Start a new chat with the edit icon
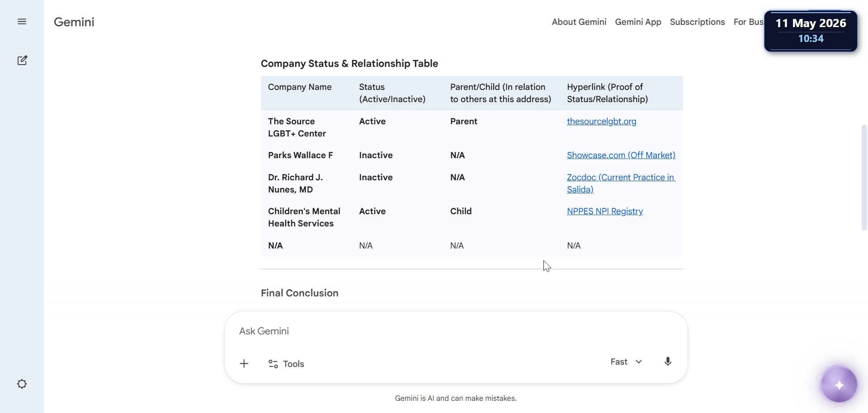The image size is (868, 413). (x=22, y=61)
